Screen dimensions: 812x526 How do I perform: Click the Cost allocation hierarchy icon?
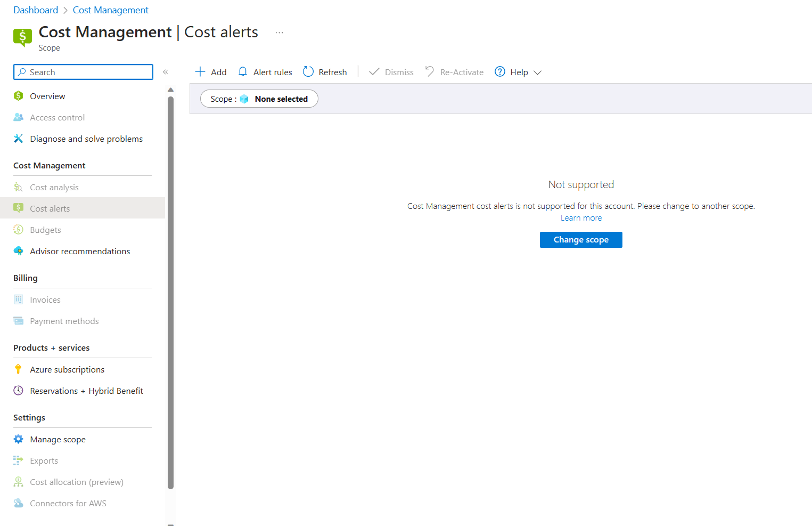(19, 482)
